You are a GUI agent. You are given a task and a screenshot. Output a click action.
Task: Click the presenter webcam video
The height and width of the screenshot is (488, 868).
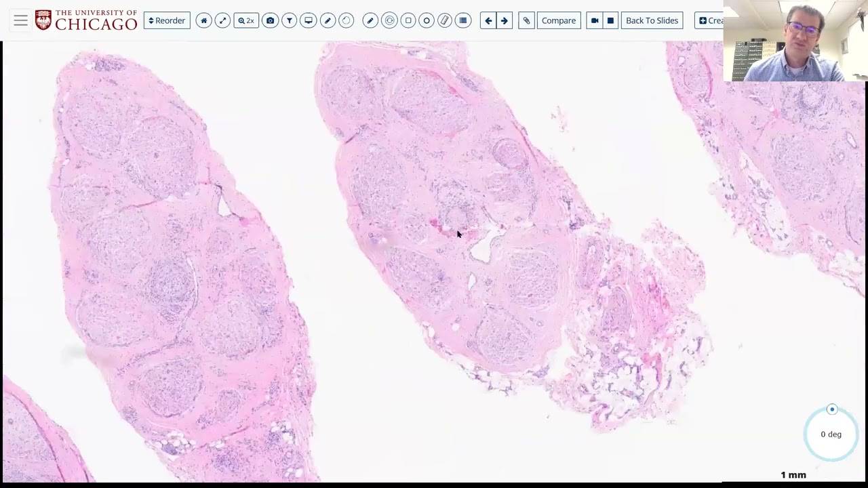tap(795, 41)
